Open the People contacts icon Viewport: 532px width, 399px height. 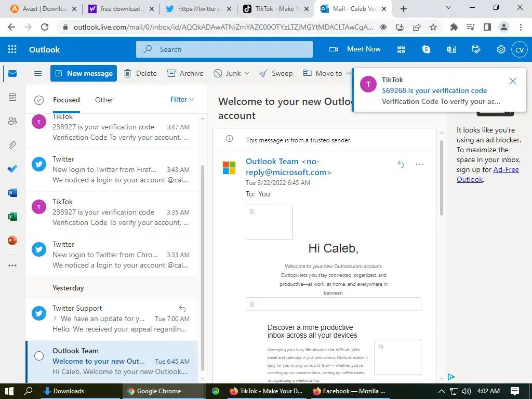click(x=12, y=121)
